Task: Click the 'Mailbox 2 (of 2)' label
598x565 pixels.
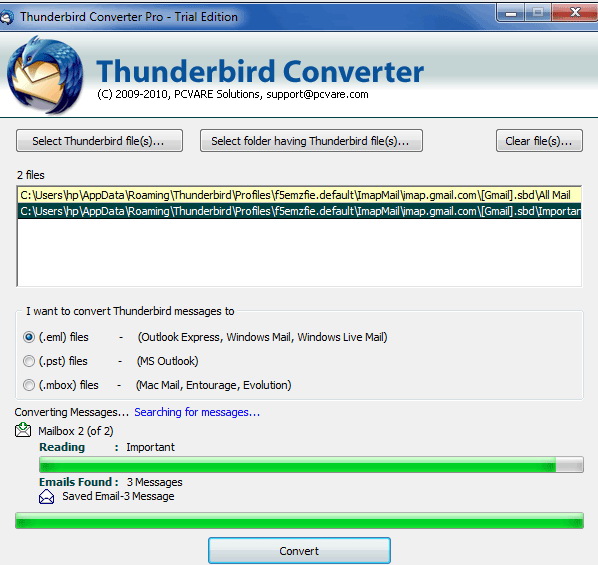Action: 76,431
